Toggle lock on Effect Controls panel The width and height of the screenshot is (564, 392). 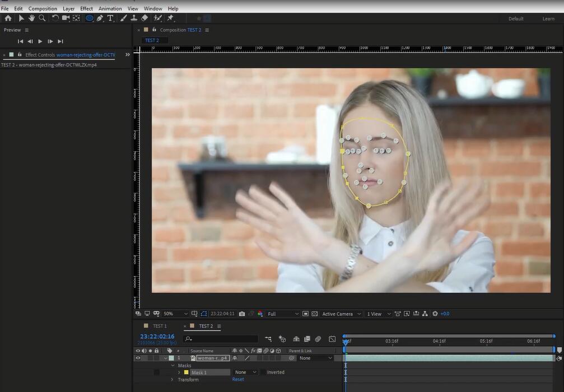coord(20,55)
